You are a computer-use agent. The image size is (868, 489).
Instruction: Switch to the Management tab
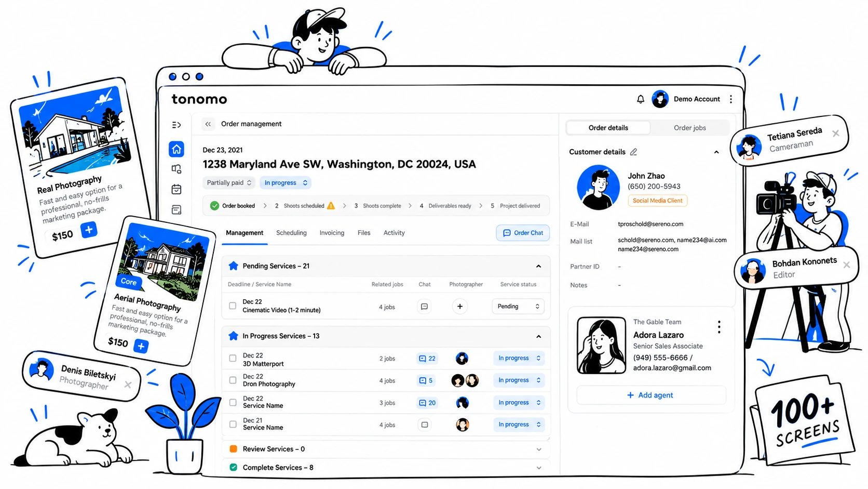[x=245, y=233]
